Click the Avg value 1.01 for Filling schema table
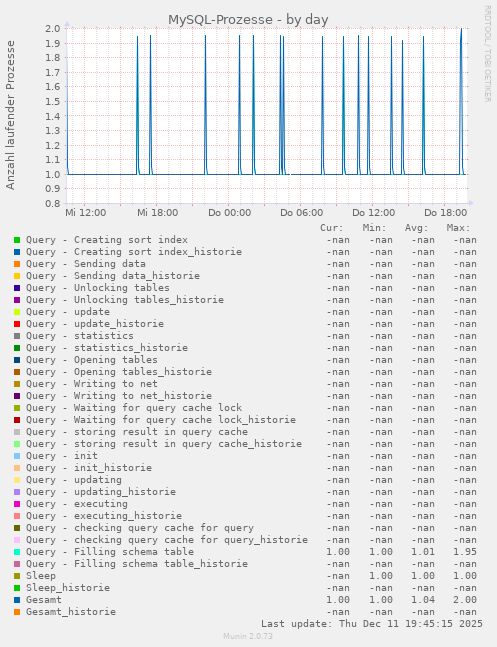 coord(423,552)
